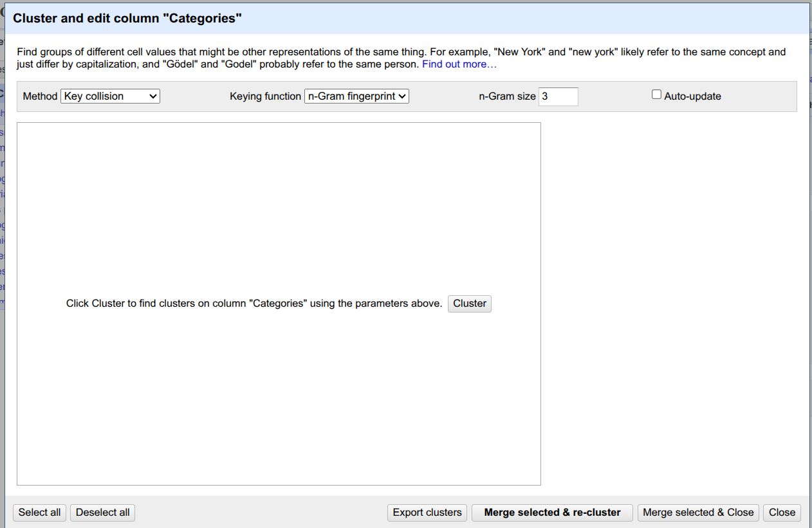
Task: Click the description paragraph about cell values
Action: 322,52
